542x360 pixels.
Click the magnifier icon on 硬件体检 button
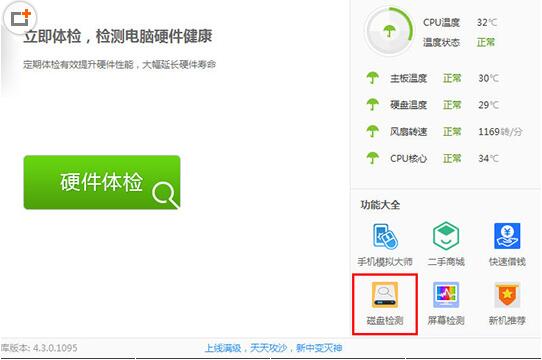(165, 195)
